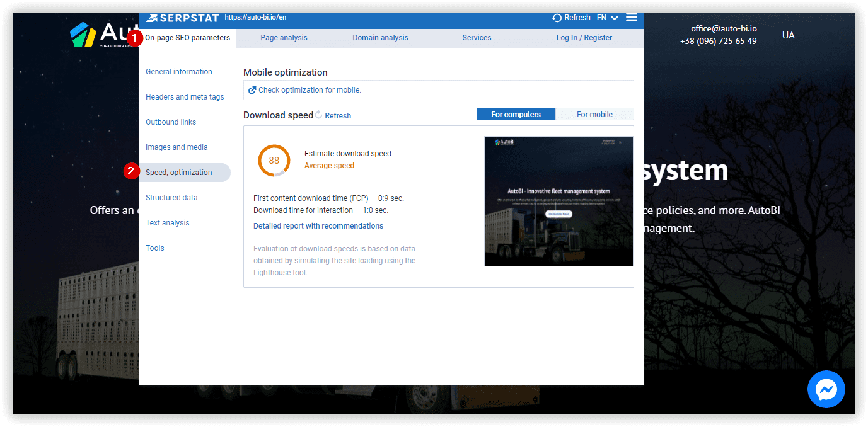Viewport: 868px width, 427px height.
Task: Select the For computers speed view
Action: (x=516, y=114)
